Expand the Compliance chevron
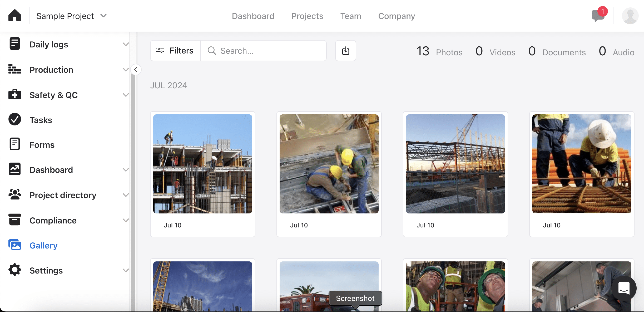Viewport: 644px width, 312px height. tap(126, 220)
